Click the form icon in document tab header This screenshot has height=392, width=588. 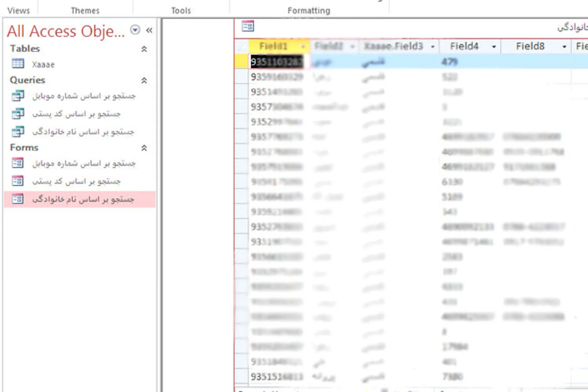pos(248,26)
